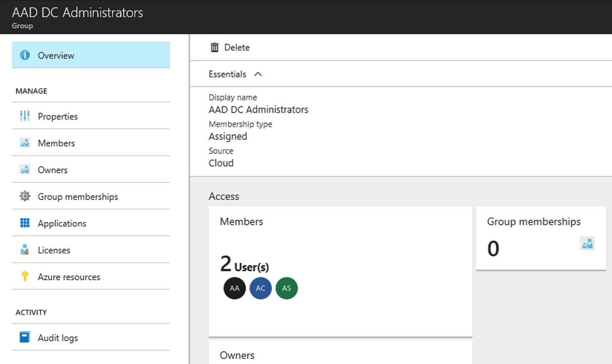Click the AA member avatar
The image size is (612, 364).
(235, 288)
